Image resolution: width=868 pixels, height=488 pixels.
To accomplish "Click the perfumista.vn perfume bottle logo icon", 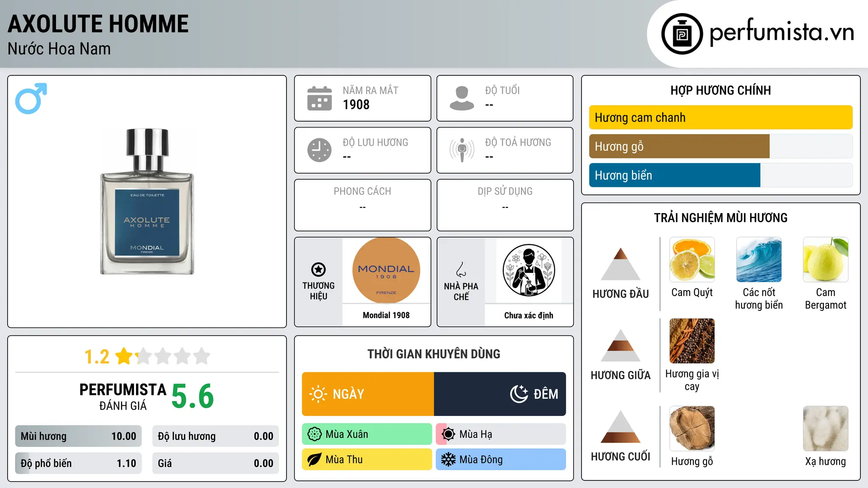I will pos(682,34).
